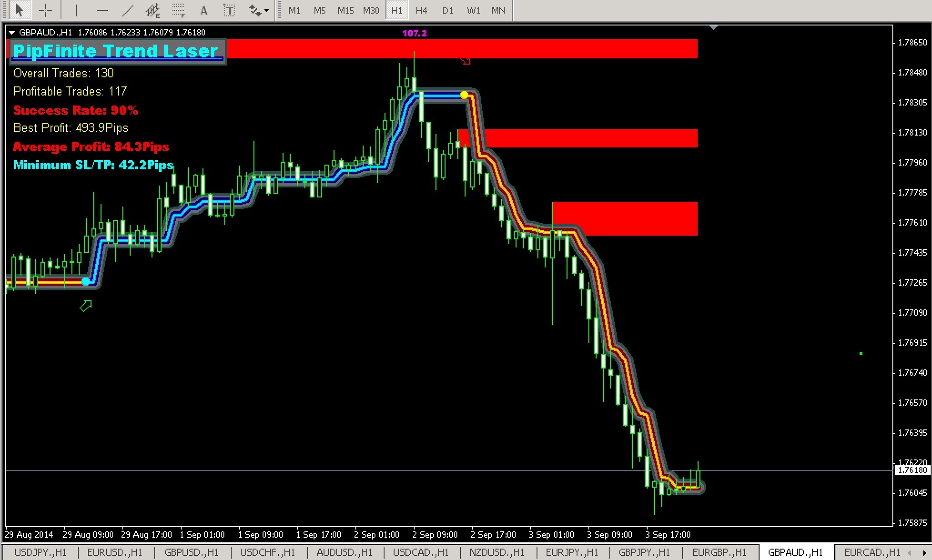Viewport: 932px width, 560px height.
Task: Draw a vertical line tool
Action: [76, 10]
